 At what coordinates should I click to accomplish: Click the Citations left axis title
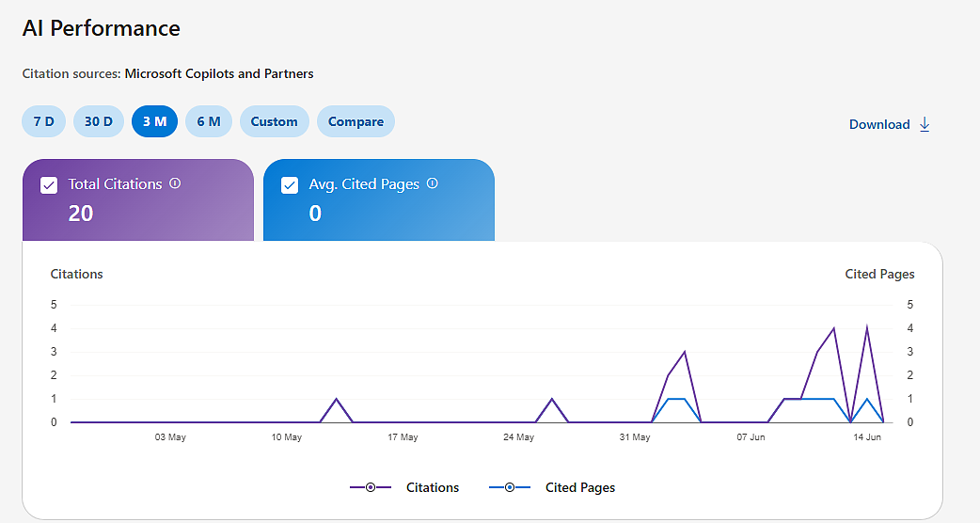(76, 274)
